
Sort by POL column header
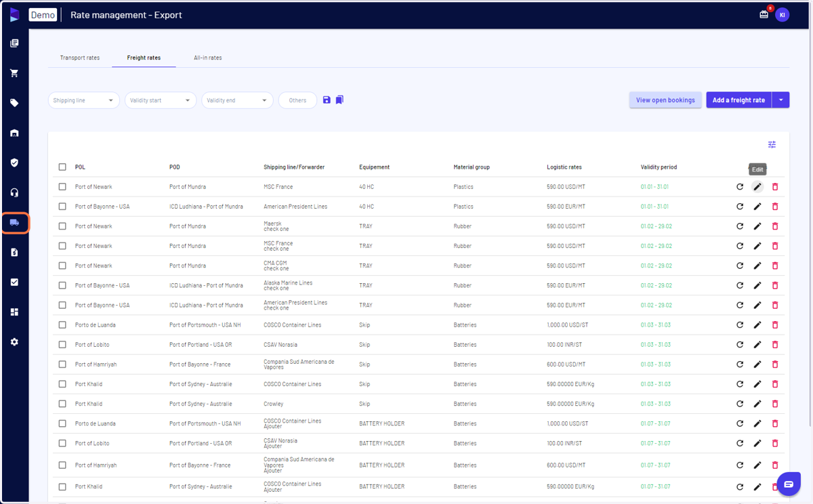80,167
